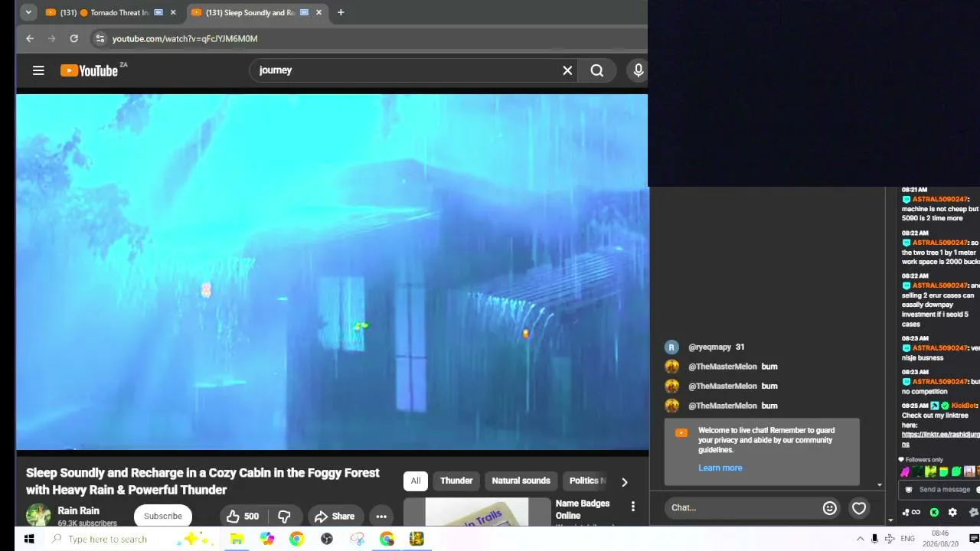The width and height of the screenshot is (980, 551).
Task: Go forward in browser history
Action: click(51, 38)
